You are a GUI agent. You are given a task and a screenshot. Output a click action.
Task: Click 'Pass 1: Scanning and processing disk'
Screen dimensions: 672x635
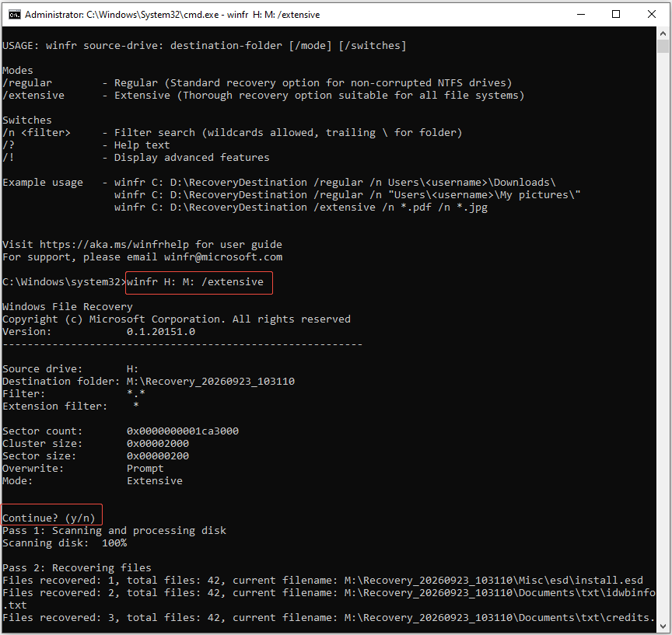(114, 530)
